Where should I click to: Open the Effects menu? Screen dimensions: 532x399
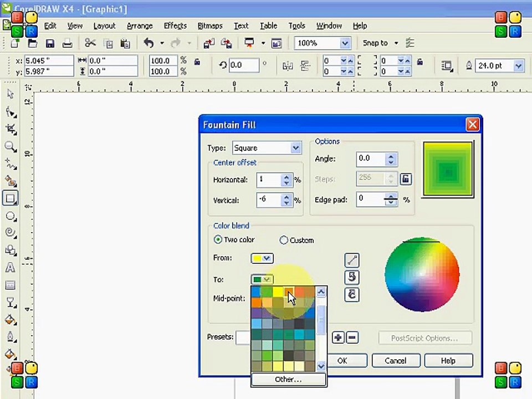pos(175,26)
